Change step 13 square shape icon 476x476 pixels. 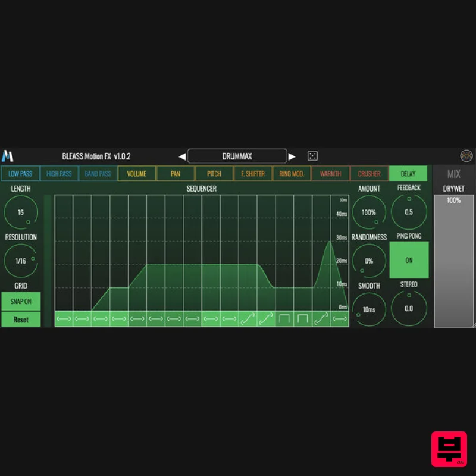coord(284,319)
